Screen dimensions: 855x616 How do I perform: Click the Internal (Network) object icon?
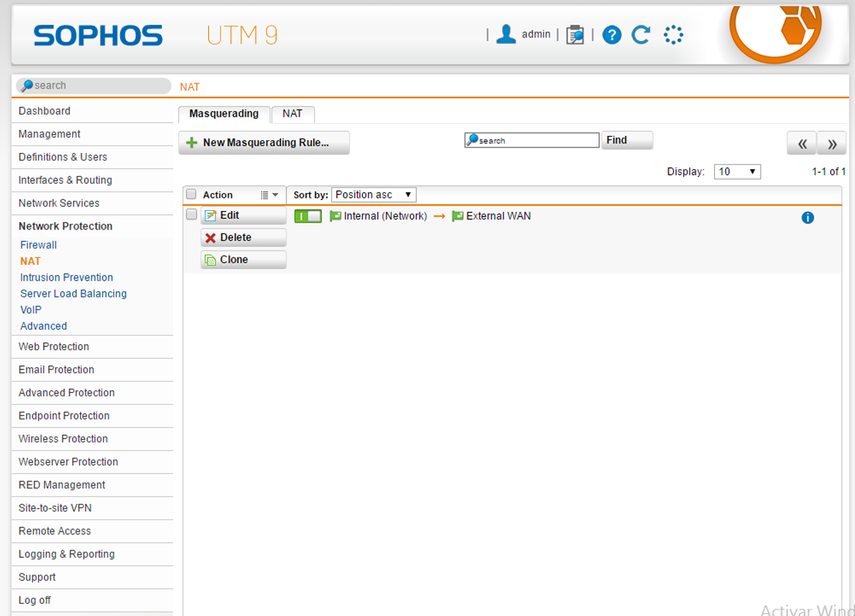[336, 216]
